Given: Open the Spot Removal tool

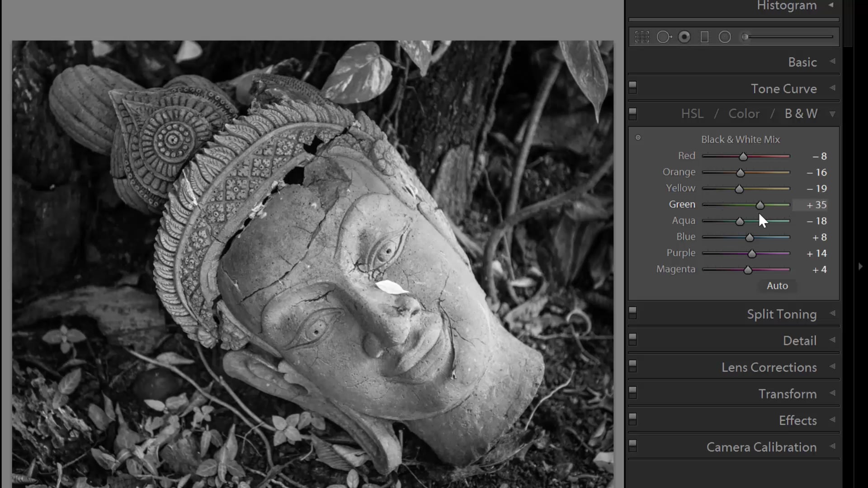Looking at the screenshot, I should (664, 37).
